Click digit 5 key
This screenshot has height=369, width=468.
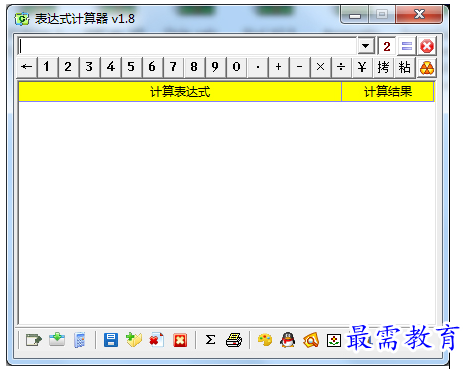coord(131,67)
